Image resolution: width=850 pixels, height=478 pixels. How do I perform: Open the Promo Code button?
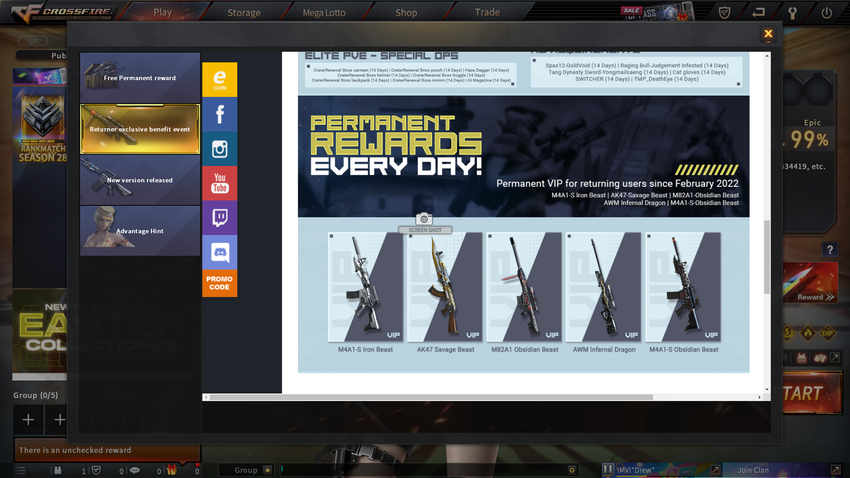pyautogui.click(x=220, y=283)
